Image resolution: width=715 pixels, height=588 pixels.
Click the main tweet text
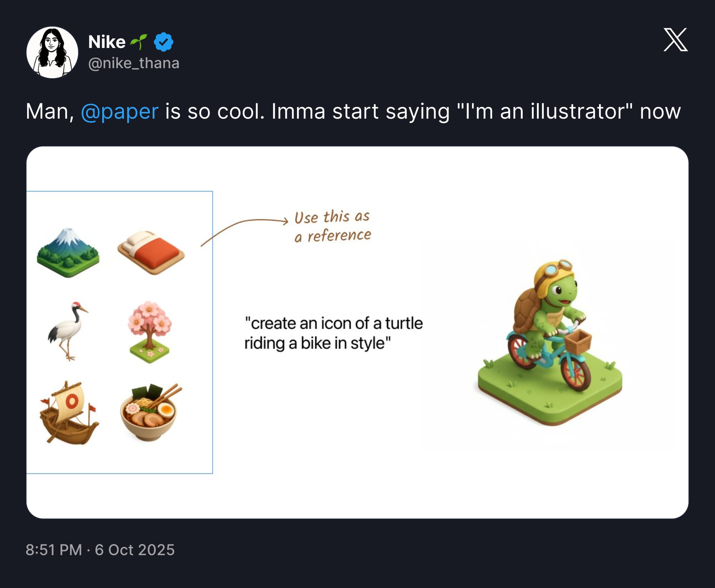click(353, 111)
